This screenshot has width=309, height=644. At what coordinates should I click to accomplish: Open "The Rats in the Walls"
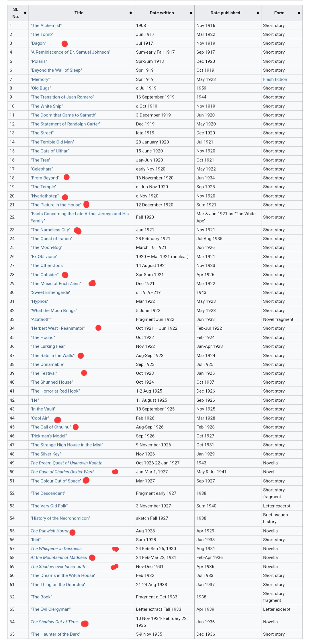pyautogui.click(x=52, y=356)
